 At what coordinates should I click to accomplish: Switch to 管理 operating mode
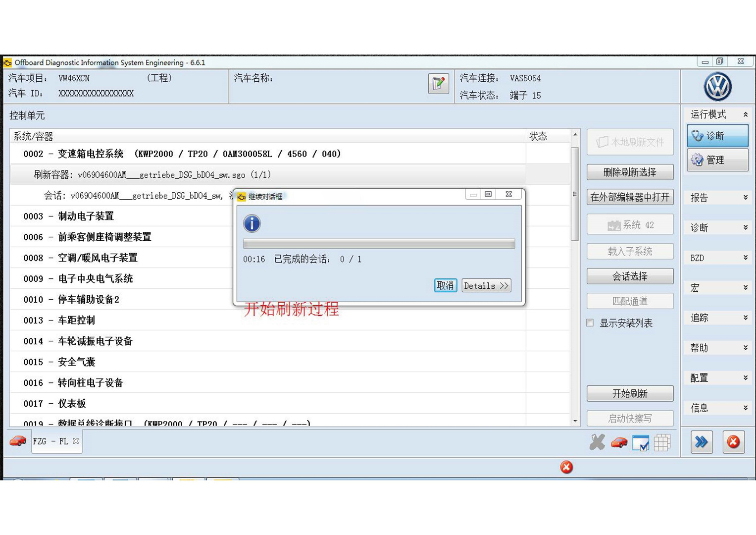coord(717,160)
